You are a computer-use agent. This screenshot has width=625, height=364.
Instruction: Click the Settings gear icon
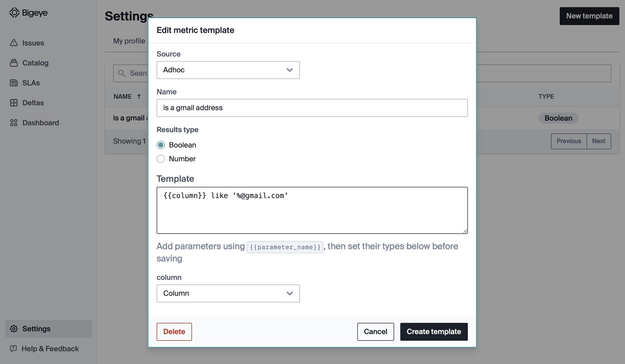point(14,329)
